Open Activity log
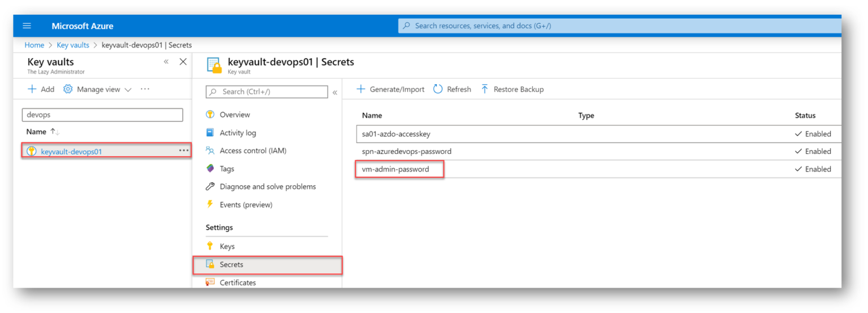 [238, 133]
